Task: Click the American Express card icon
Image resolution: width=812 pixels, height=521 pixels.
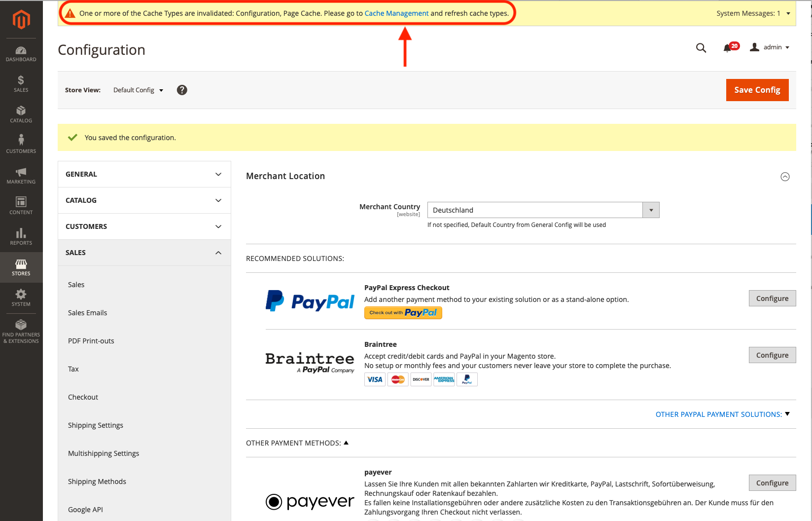Action: (444, 379)
